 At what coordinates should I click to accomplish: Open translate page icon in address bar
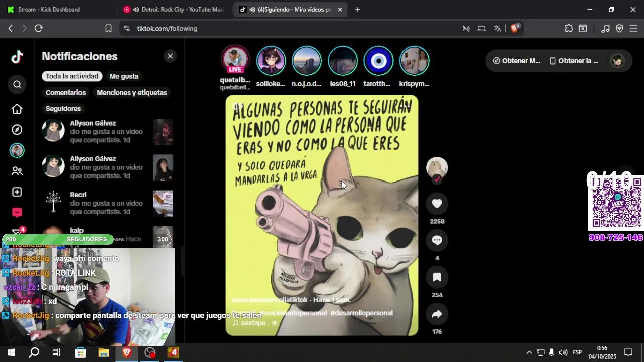tap(497, 28)
